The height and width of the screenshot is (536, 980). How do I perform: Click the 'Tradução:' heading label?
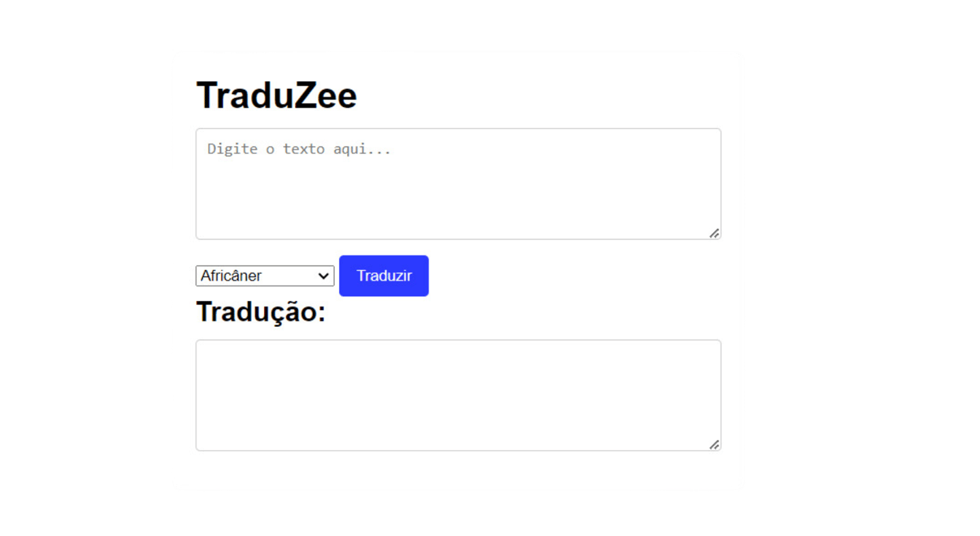tap(261, 313)
